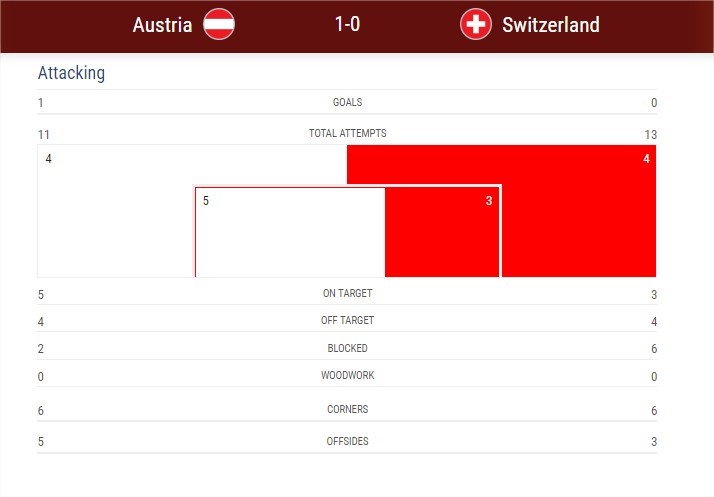Click Austria's white off-target outer area

(116, 211)
